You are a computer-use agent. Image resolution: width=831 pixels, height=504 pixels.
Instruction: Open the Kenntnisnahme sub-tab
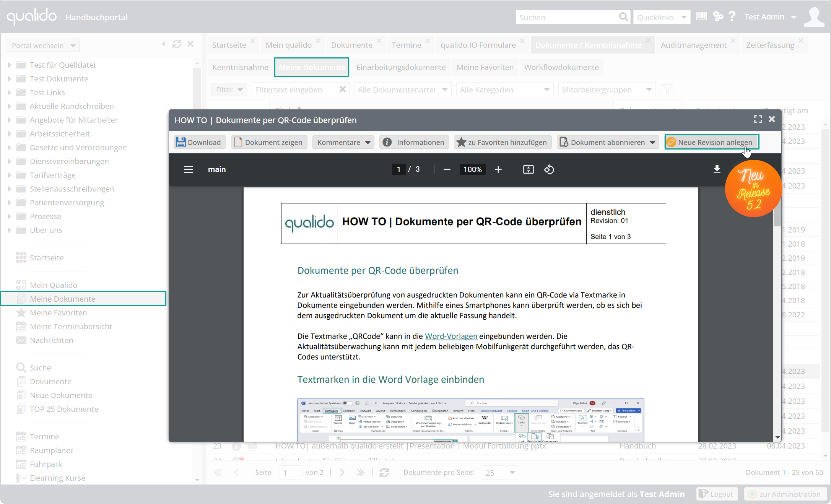(240, 67)
